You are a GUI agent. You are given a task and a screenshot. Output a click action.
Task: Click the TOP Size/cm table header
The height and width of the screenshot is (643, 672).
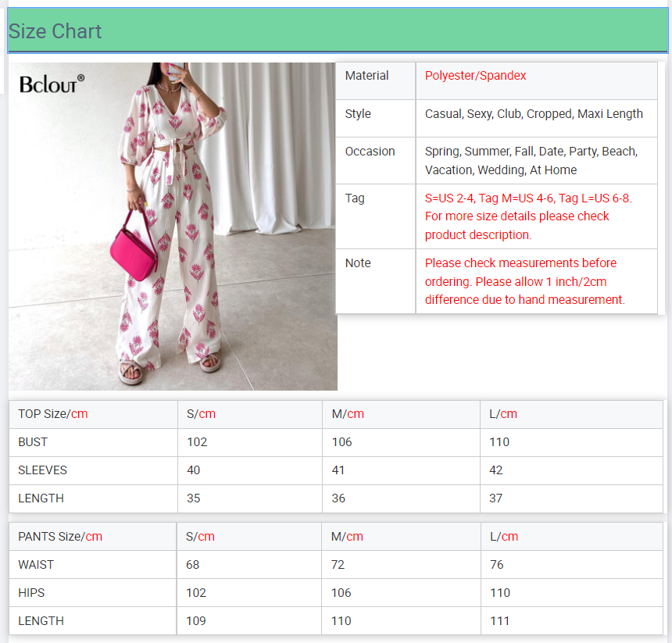click(53, 414)
